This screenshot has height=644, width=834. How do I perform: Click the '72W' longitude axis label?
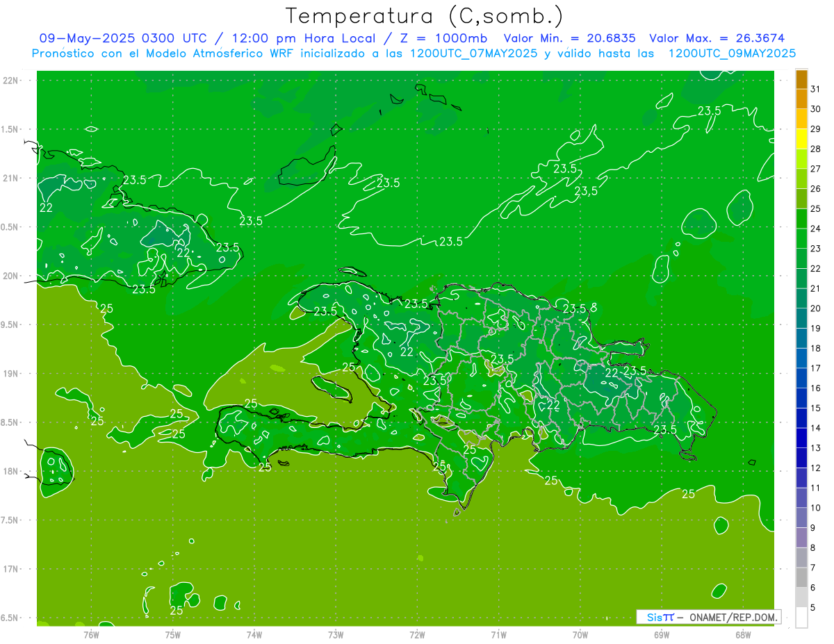(417, 635)
